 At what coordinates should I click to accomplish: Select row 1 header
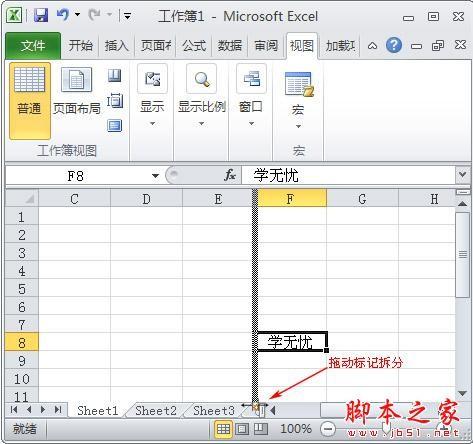(22, 217)
